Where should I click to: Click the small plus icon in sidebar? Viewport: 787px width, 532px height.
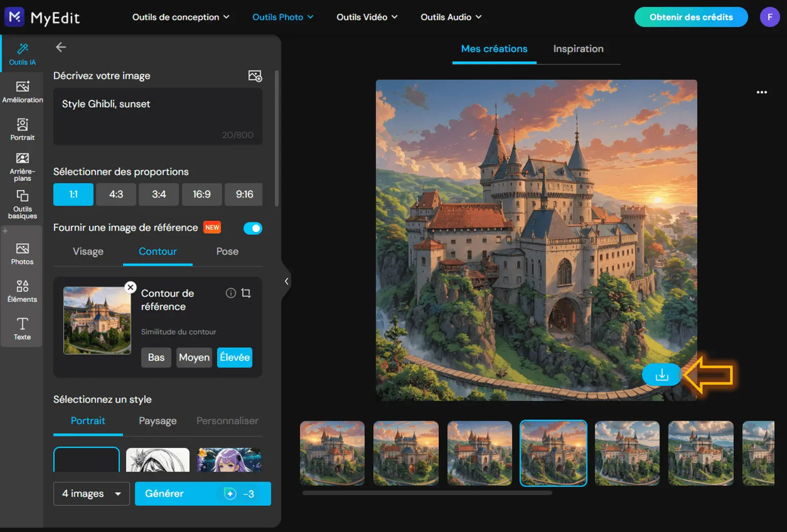click(x=5, y=231)
